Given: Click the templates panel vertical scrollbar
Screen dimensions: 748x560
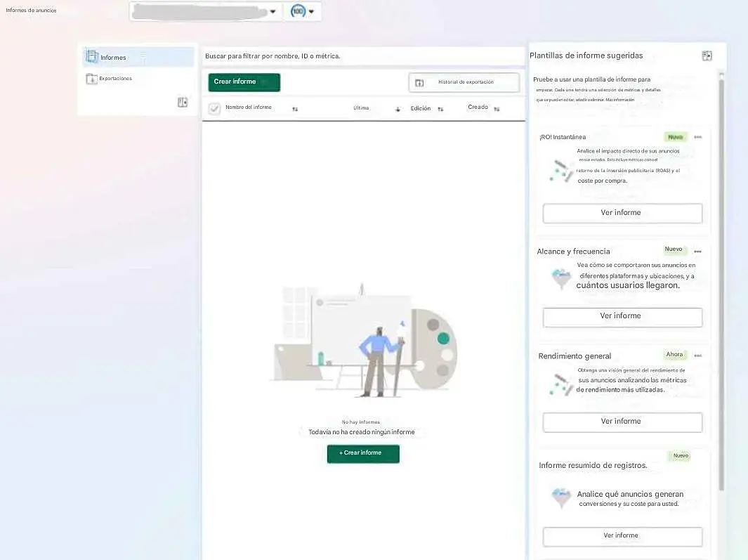Looking at the screenshot, I should pos(721,281).
